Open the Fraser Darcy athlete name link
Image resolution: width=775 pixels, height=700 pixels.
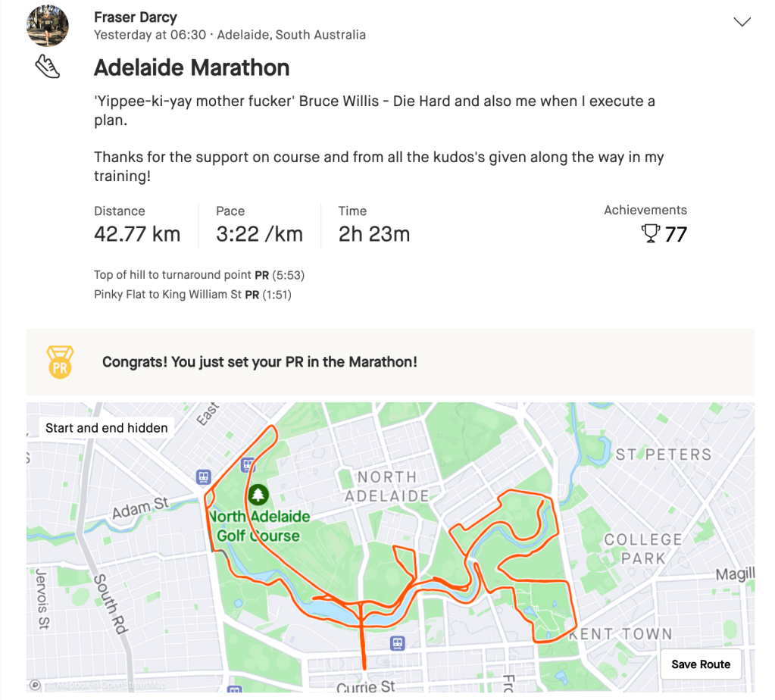[135, 17]
